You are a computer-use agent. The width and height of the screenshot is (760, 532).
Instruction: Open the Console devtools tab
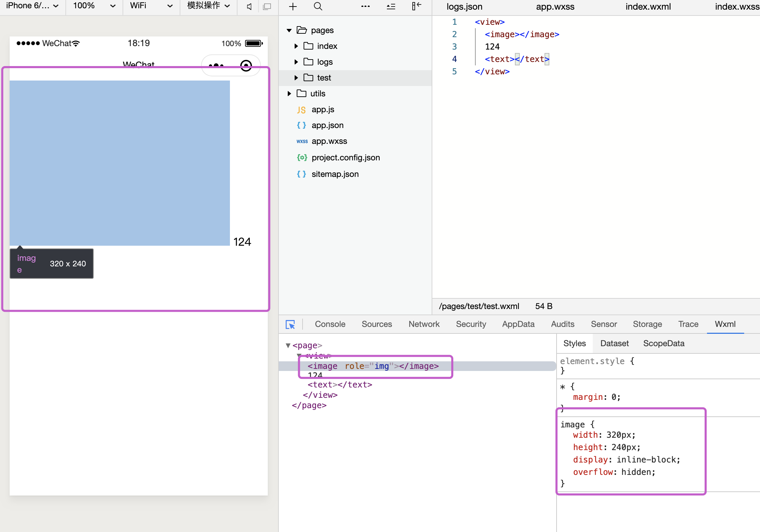pos(330,324)
